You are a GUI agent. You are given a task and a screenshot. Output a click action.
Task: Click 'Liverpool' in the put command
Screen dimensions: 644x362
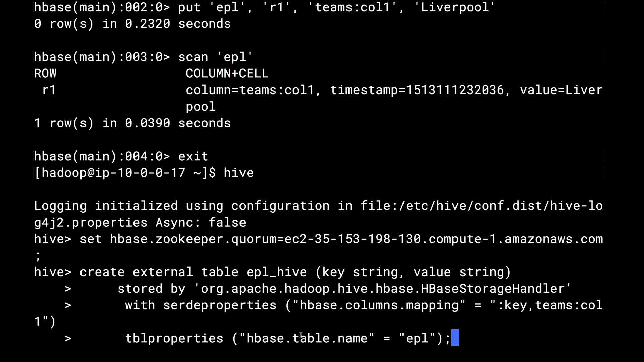(454, 7)
